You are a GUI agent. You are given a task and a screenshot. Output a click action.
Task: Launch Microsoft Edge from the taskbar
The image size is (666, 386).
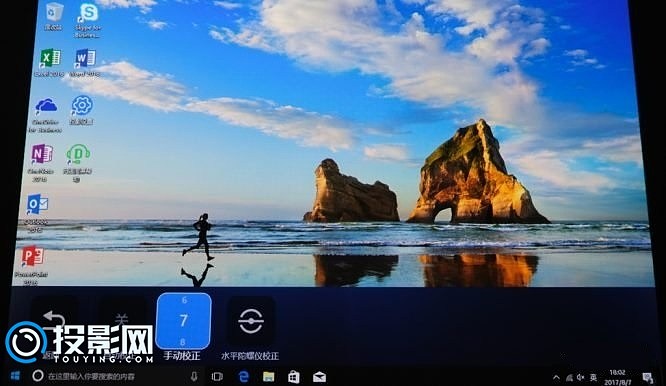pos(243,376)
